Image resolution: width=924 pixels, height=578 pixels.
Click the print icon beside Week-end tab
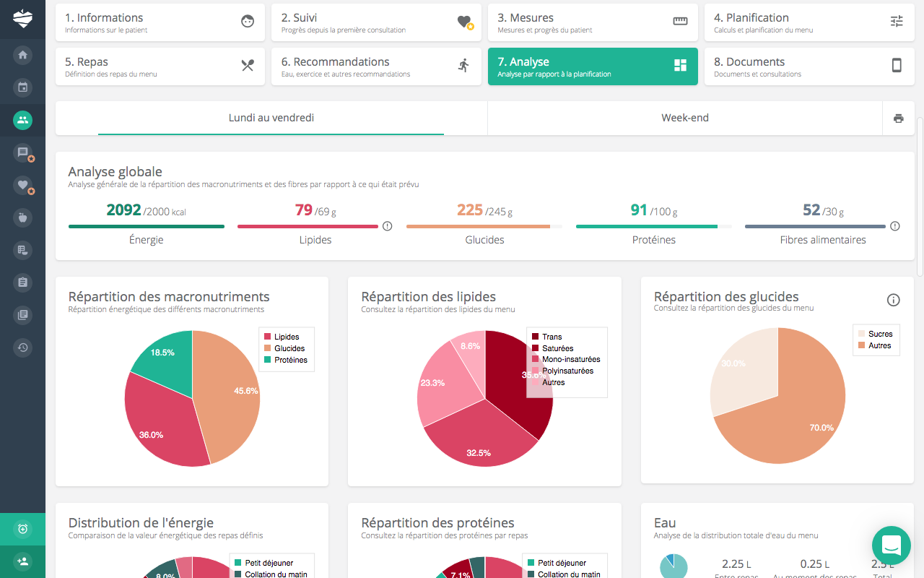point(898,118)
